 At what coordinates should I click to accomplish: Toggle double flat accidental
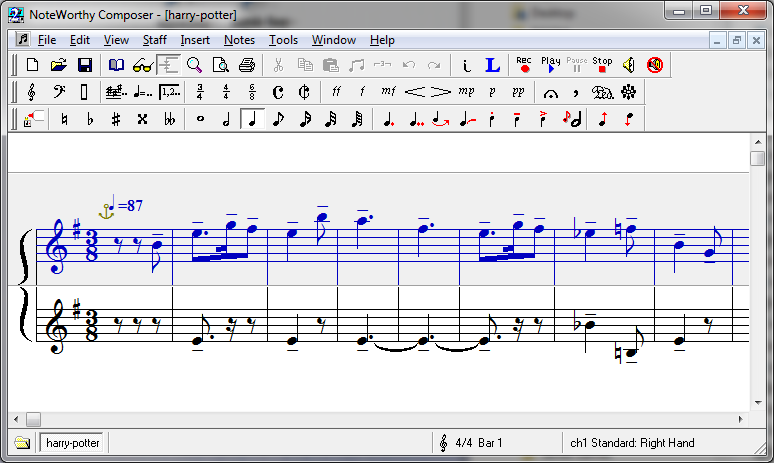[169, 119]
